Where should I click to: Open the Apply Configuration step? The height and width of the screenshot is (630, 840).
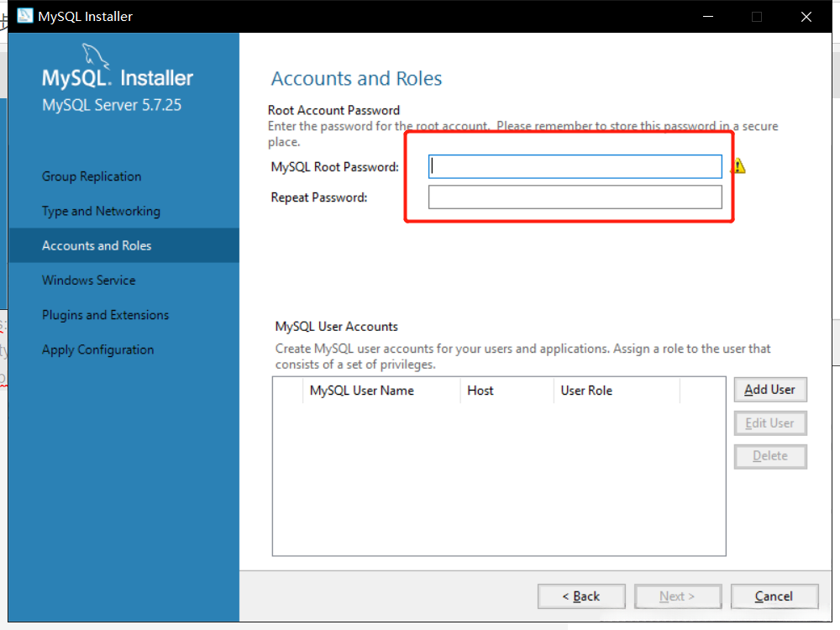(98, 349)
